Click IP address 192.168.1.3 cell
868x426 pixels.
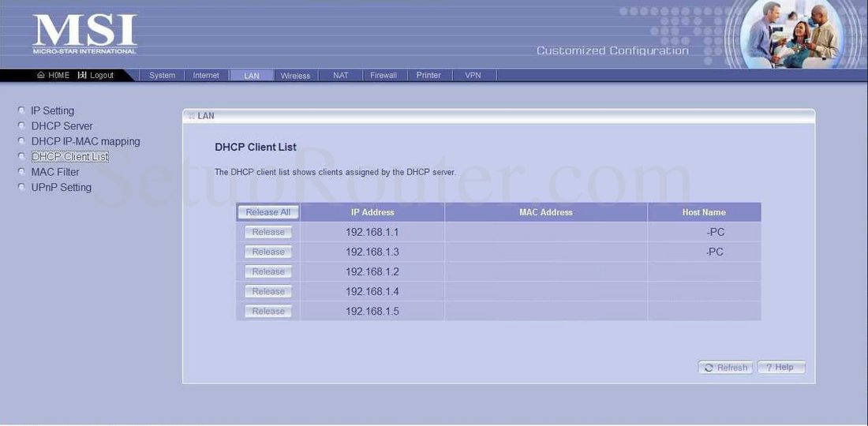pyautogui.click(x=372, y=252)
